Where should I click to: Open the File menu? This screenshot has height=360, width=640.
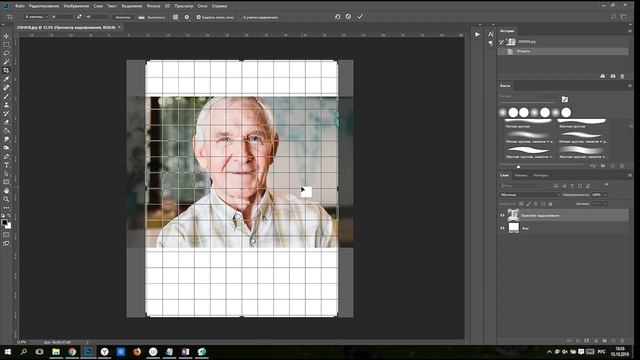click(20, 6)
